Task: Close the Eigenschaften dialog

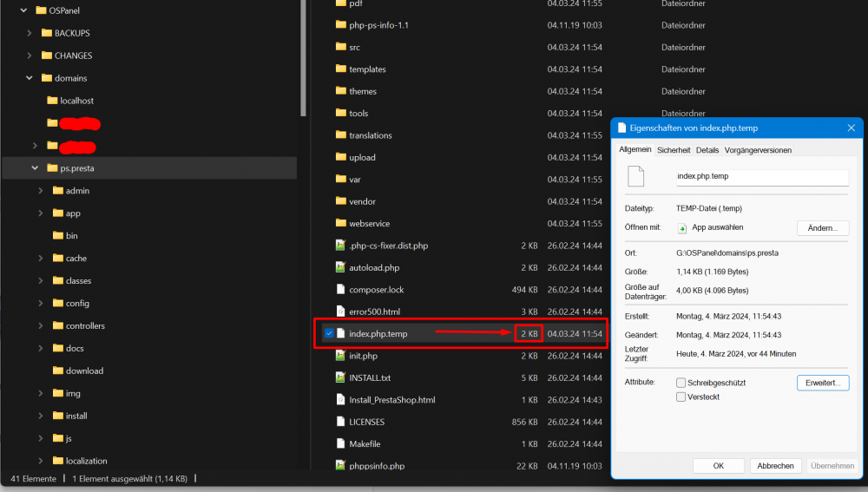Action: (x=851, y=128)
